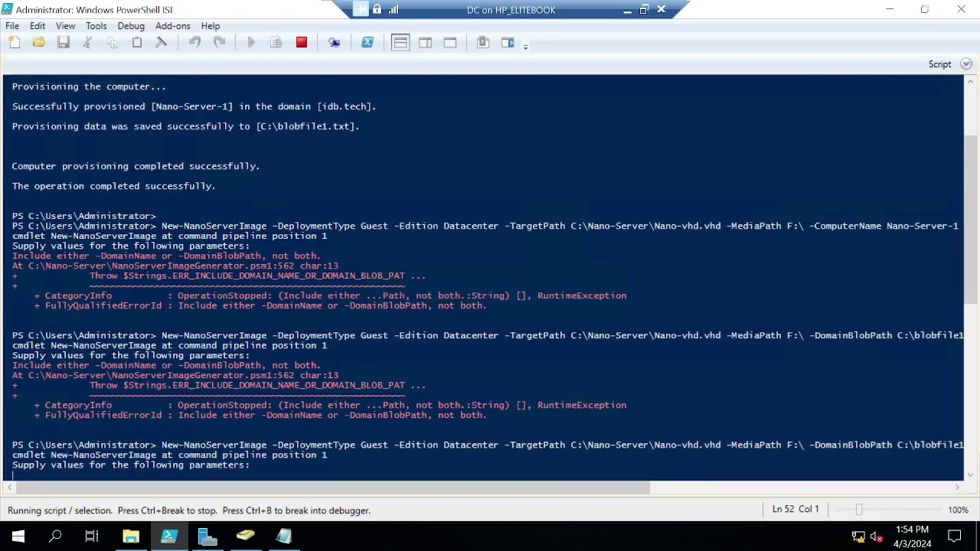Restore down the DC remote session
The image size is (980, 551).
[x=644, y=10]
